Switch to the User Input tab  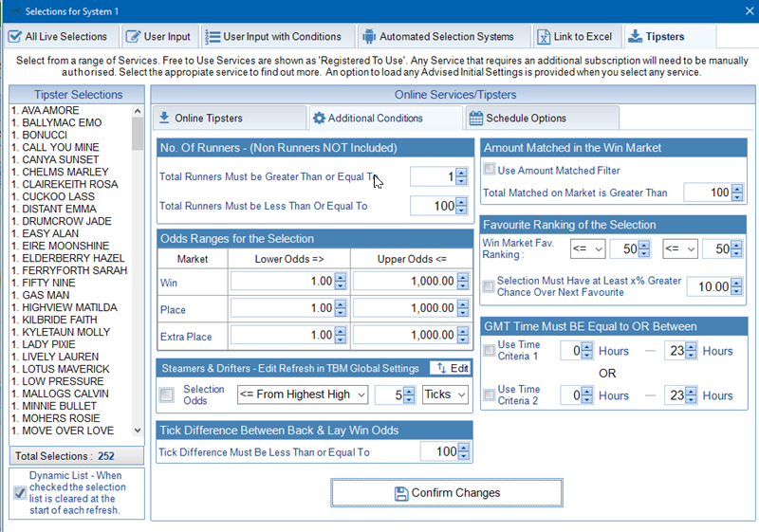coord(160,37)
